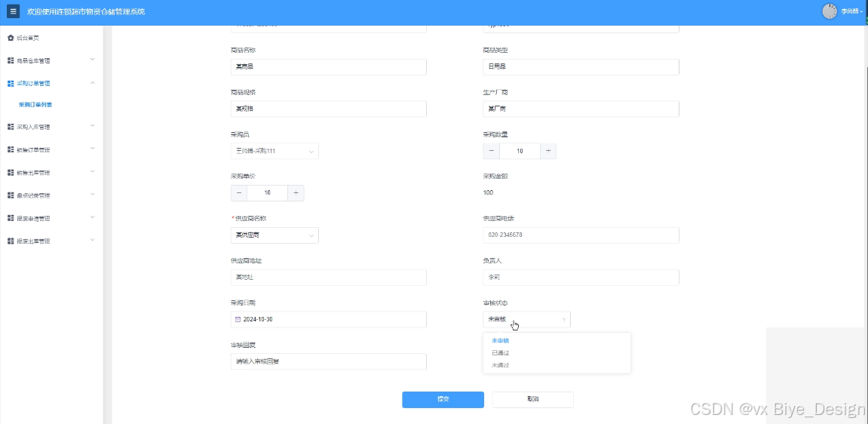Image resolution: width=868 pixels, height=424 pixels.
Task: Choose 未审核 in the status list
Action: 501,340
